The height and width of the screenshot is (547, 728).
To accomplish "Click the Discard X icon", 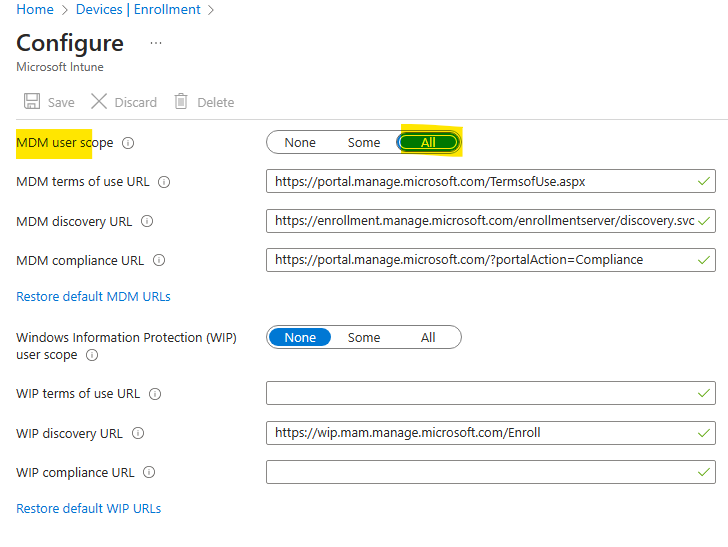I will pos(99,101).
